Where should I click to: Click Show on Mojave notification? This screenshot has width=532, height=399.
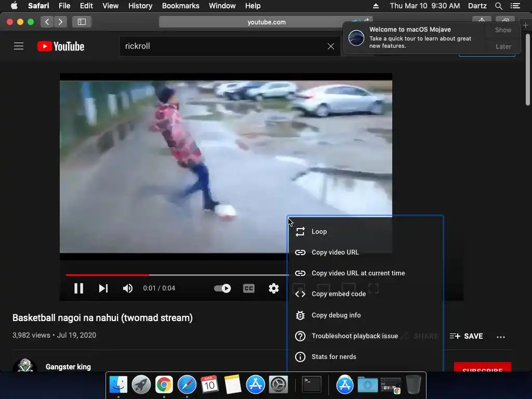pyautogui.click(x=503, y=30)
